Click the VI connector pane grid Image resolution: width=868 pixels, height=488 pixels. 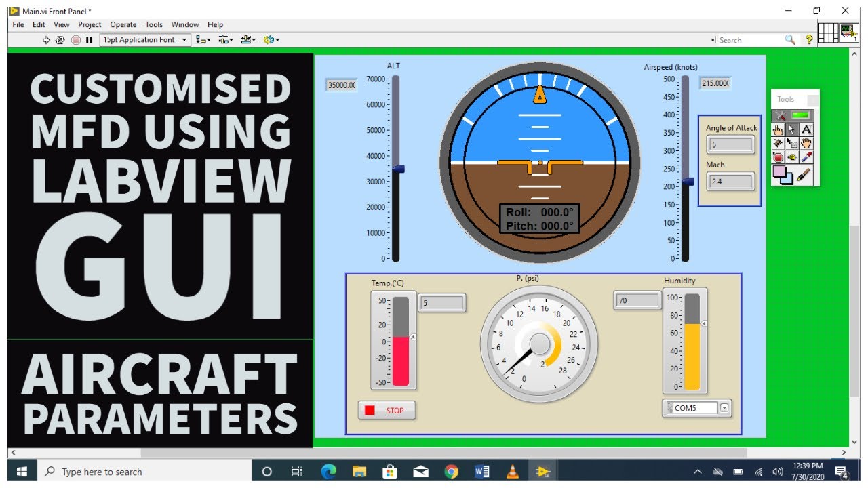tap(828, 33)
